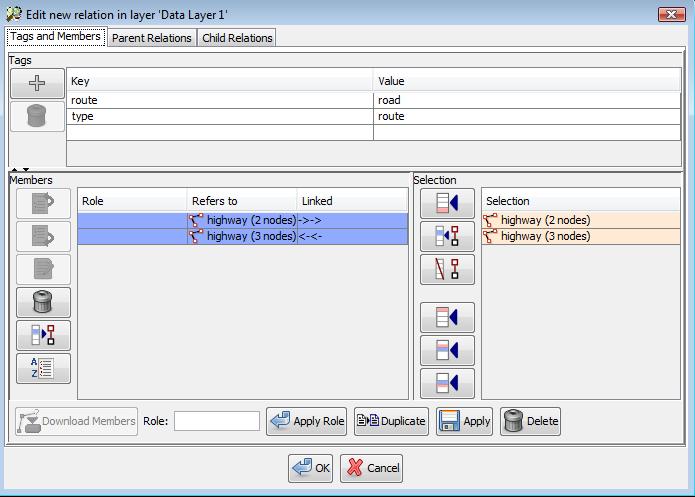Set relation members to current selection (top Selection icon)

[x=447, y=204]
